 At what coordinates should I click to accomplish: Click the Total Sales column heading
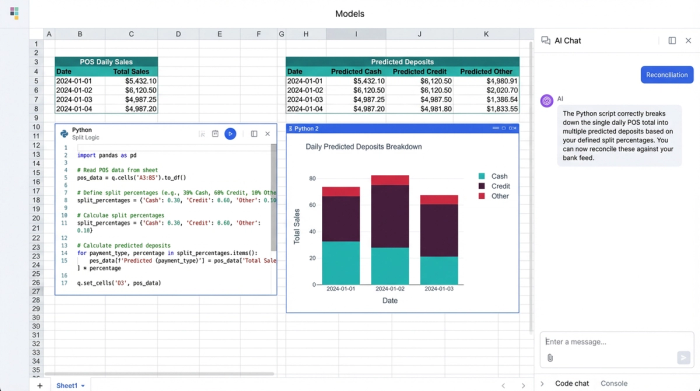(x=131, y=71)
